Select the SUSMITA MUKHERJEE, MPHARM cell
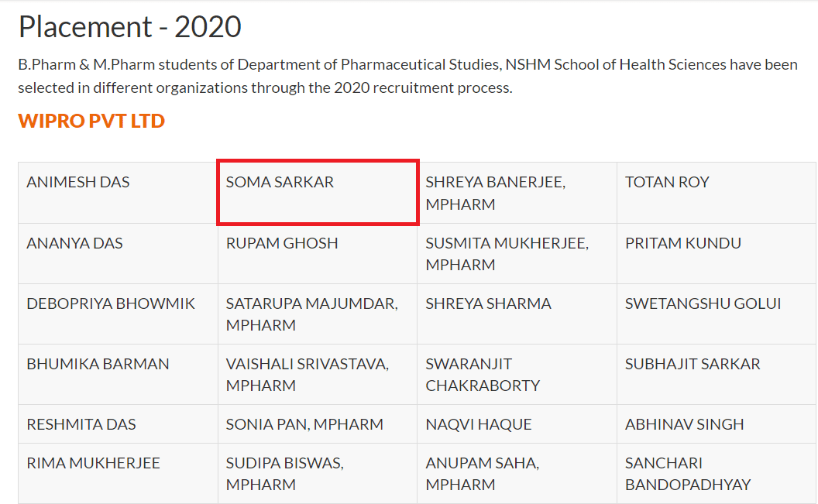The width and height of the screenshot is (818, 504). [x=517, y=253]
